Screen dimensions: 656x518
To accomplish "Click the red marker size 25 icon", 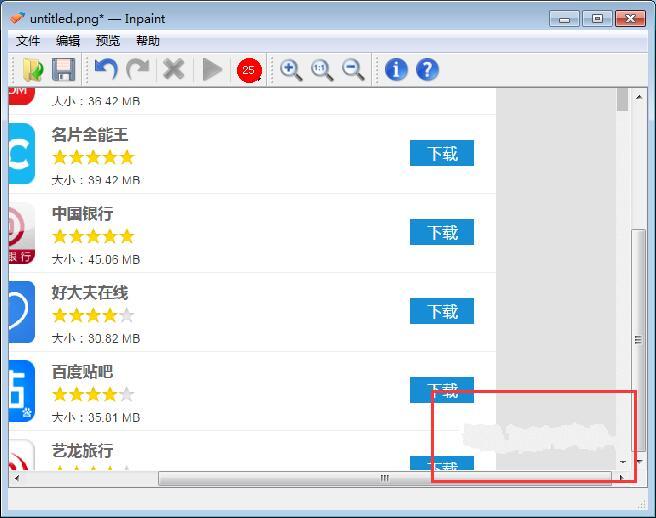I will click(x=249, y=69).
